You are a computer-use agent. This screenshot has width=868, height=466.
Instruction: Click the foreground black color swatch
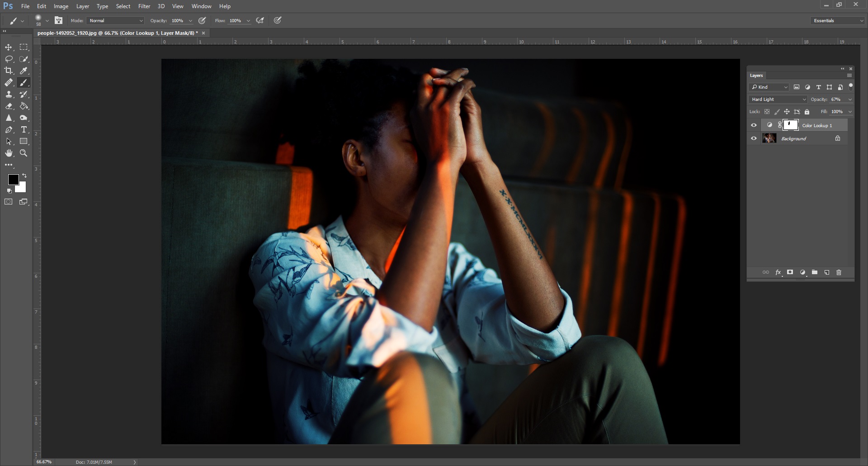coord(13,180)
